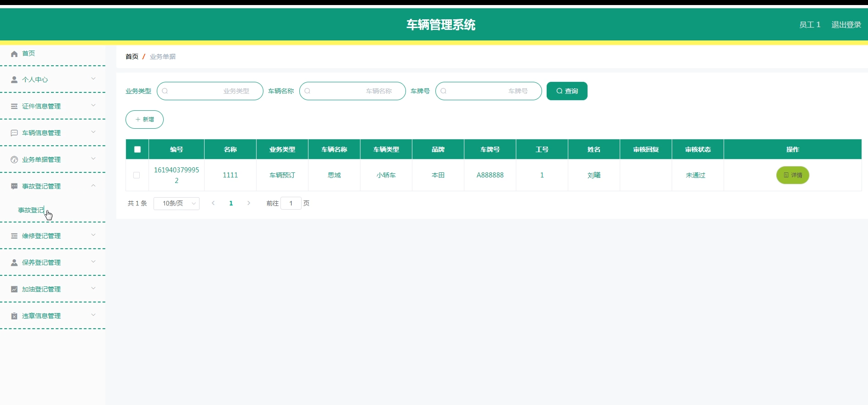Click search icon in 车辆名称 field
This screenshot has height=405, width=868.
point(308,91)
